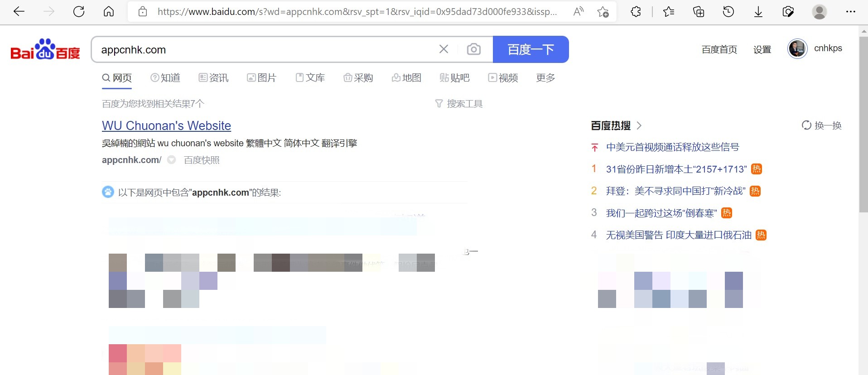The height and width of the screenshot is (375, 868).
Task: Click the browser address bar URL
Action: [x=357, y=12]
